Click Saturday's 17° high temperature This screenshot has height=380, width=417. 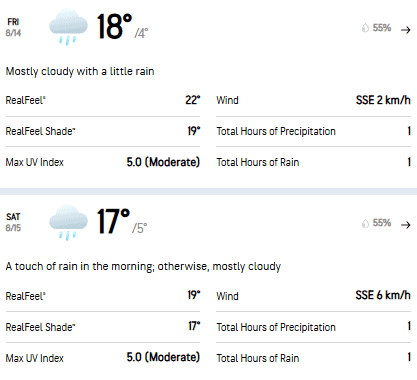click(x=113, y=221)
